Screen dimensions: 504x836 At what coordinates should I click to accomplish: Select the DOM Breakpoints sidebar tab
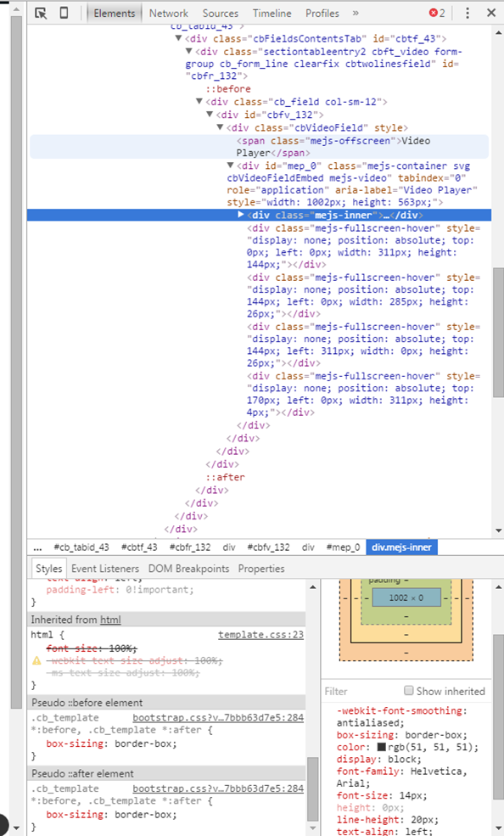tap(188, 569)
